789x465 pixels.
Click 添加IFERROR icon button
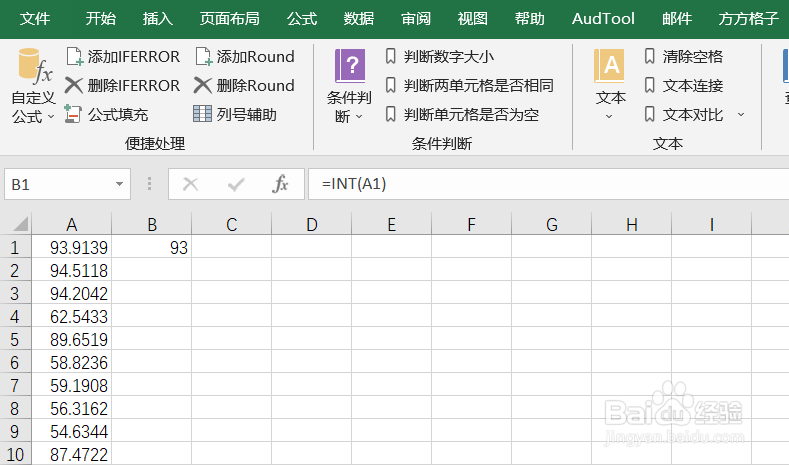pos(74,56)
